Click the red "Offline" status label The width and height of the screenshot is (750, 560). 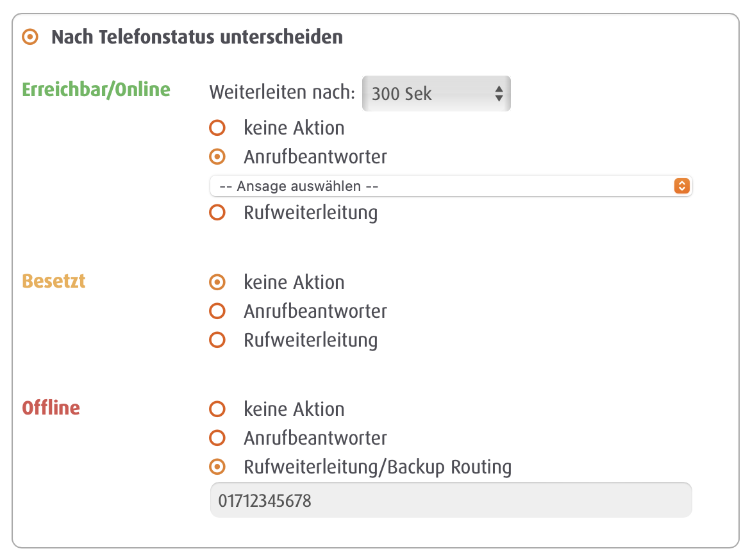pos(51,408)
